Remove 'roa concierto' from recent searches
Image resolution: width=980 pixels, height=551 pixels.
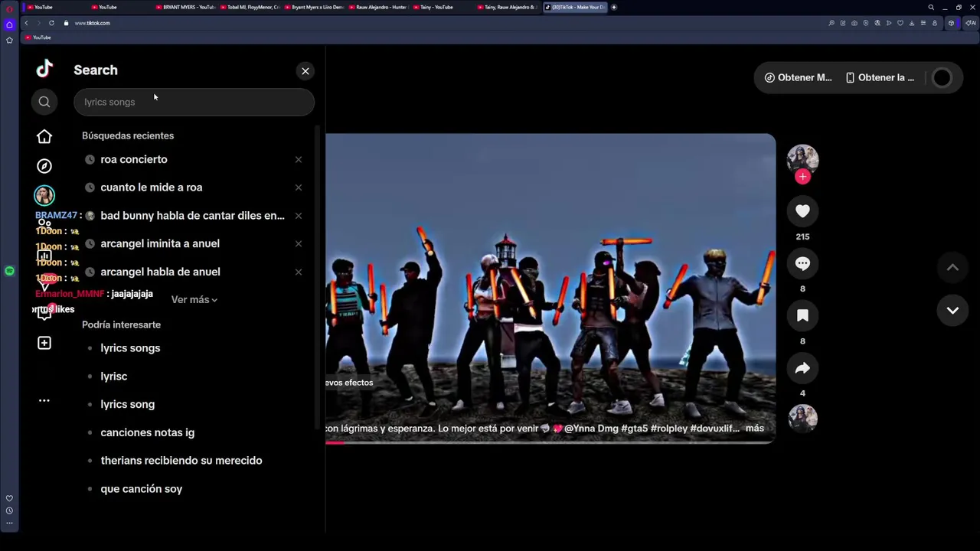(x=299, y=159)
